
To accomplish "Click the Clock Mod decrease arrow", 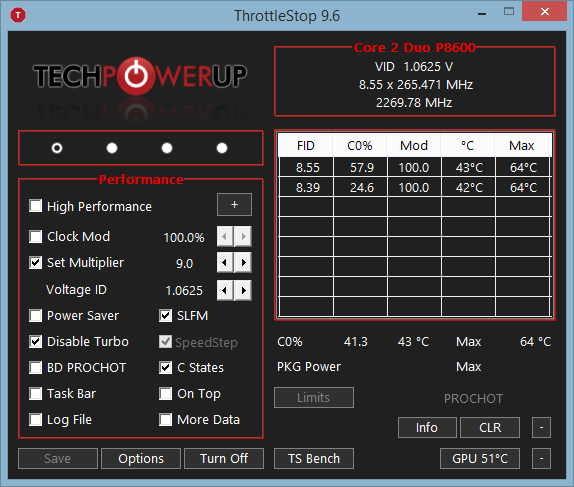I will tap(225, 237).
